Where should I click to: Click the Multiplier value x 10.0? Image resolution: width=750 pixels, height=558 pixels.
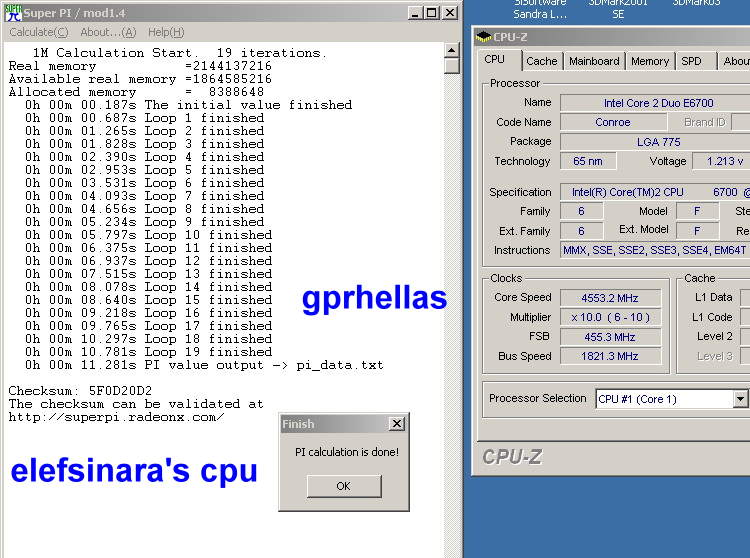coord(610,317)
